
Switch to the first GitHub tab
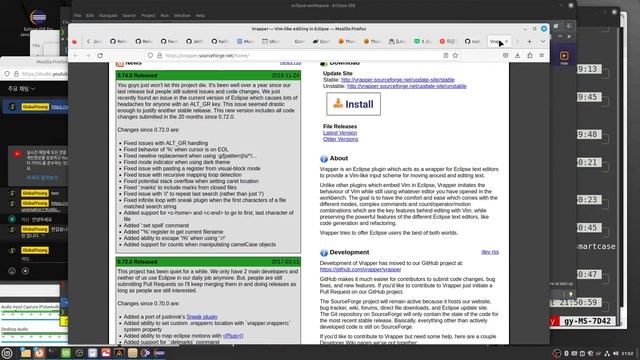(x=118, y=42)
